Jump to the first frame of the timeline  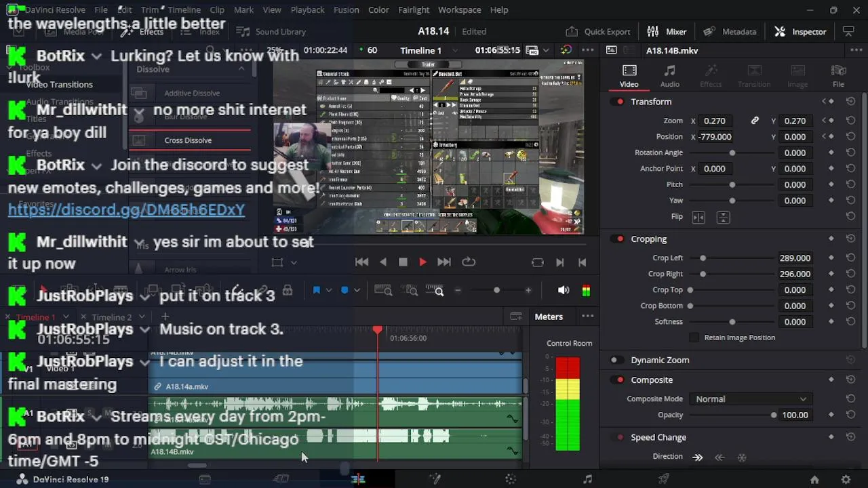tap(362, 262)
